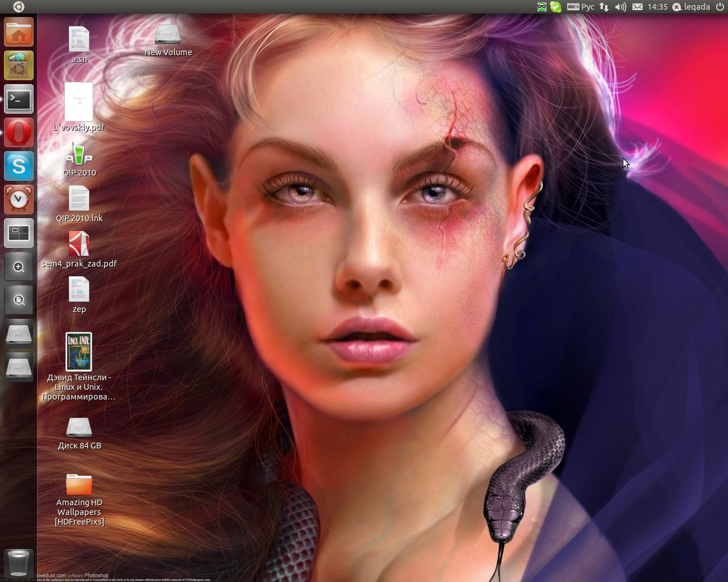The width and height of the screenshot is (728, 582).
Task: Open the Trash in the launcher
Action: coord(19,563)
